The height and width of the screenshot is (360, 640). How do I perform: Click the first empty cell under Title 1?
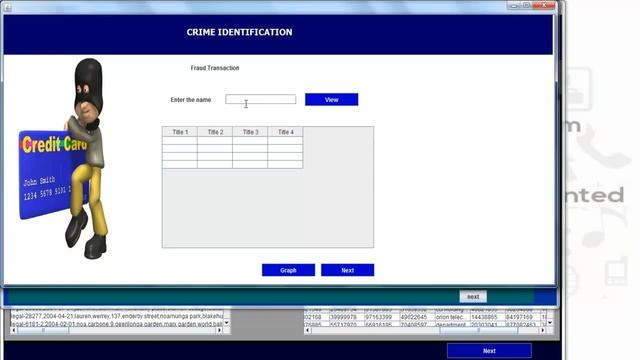(x=180, y=141)
